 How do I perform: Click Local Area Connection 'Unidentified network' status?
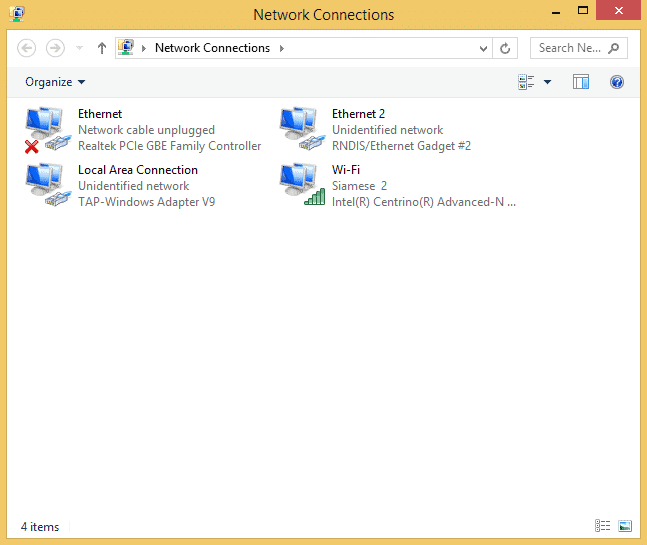coord(134,186)
